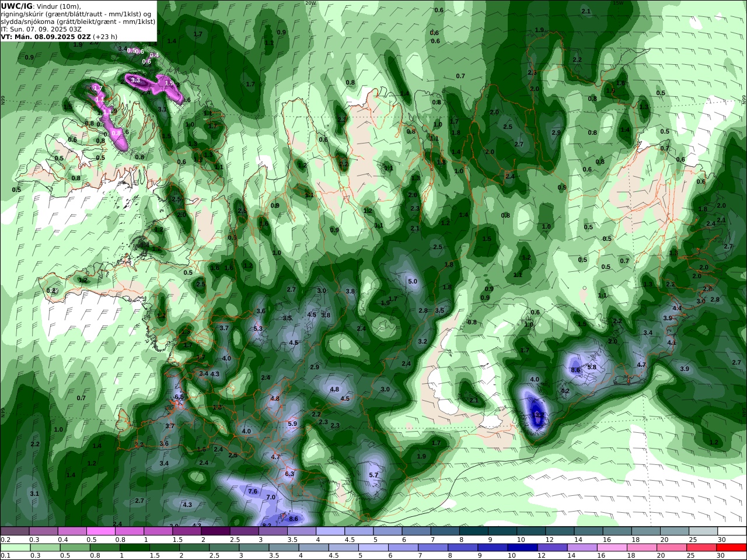Click the palest green swatch starting at 0.1
Image resolution: width=747 pixels, height=560 pixels.
pos(15,548)
